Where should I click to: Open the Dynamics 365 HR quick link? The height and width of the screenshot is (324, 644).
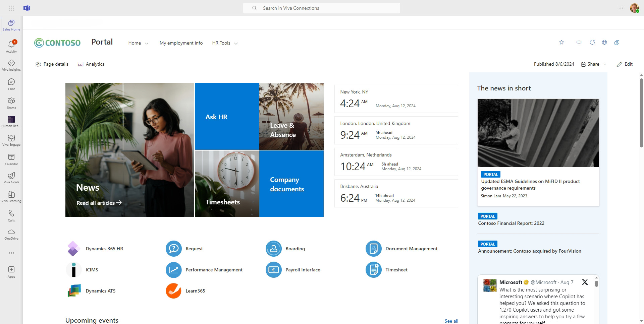tap(95, 249)
